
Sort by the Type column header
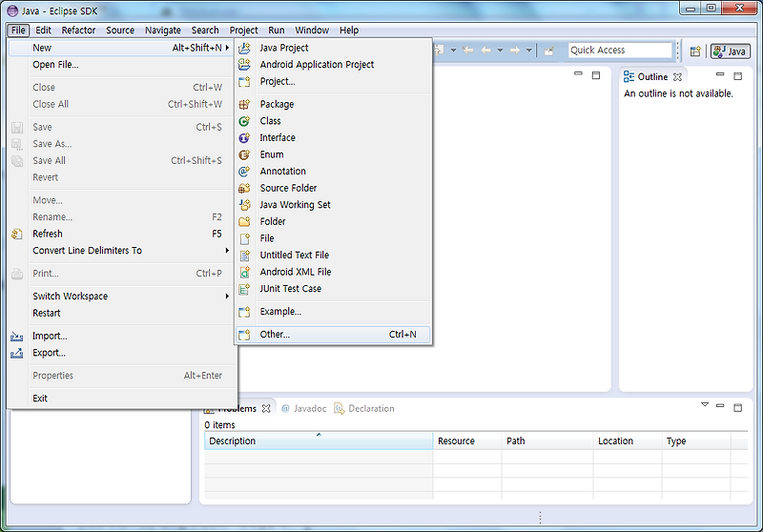[x=696, y=441]
